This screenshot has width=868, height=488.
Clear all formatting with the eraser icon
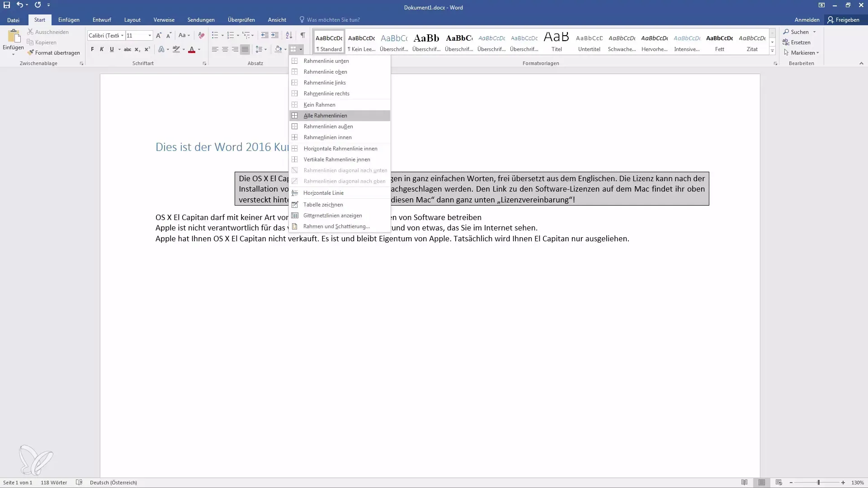[x=201, y=35]
